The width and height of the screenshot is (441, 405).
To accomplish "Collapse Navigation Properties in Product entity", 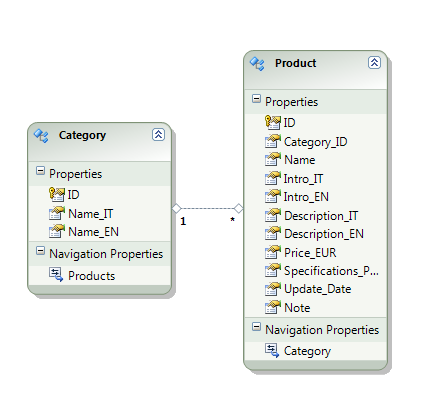I will point(256,327).
